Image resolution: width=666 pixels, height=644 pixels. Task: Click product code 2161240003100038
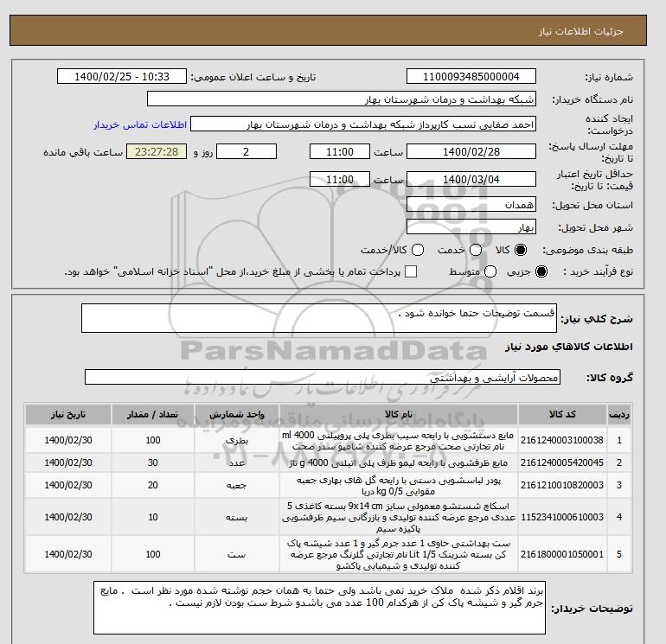(x=562, y=440)
